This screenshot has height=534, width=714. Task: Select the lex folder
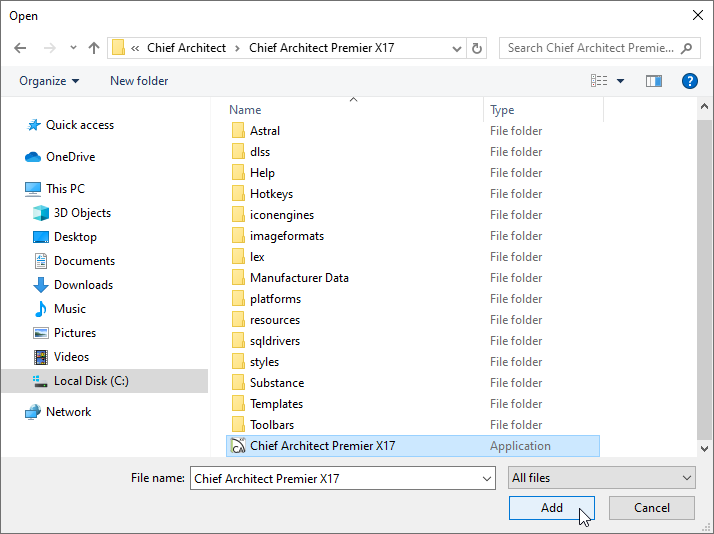click(413, 257)
